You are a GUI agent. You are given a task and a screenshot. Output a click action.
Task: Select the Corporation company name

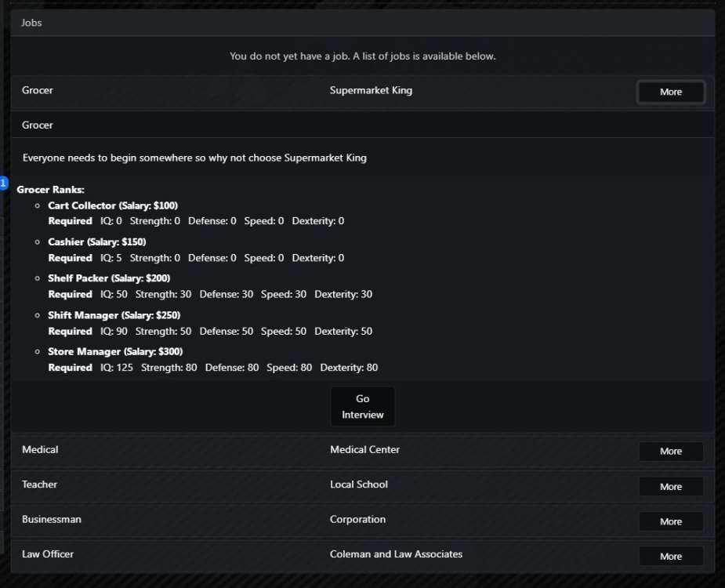tap(357, 519)
